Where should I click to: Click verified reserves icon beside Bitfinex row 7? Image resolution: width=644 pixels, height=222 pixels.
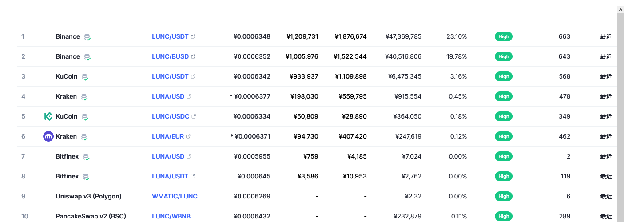(86, 157)
